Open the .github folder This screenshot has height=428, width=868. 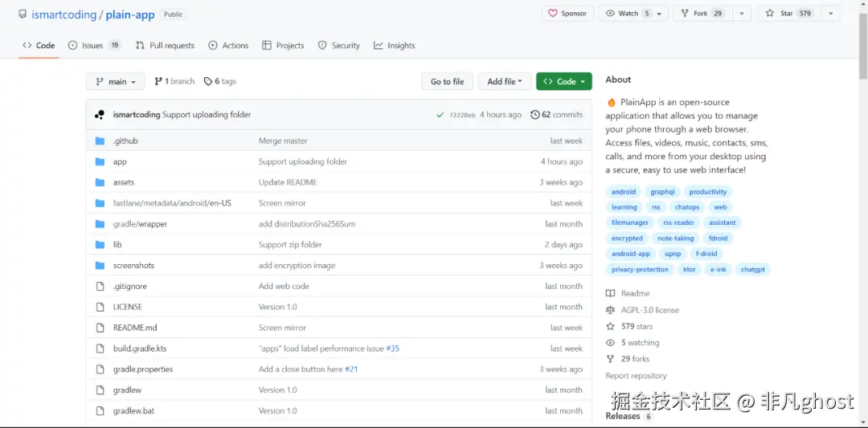point(125,141)
